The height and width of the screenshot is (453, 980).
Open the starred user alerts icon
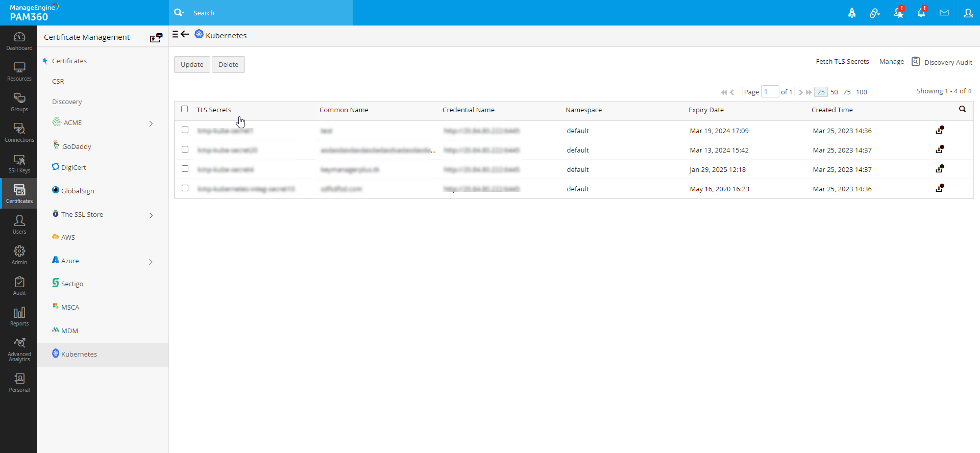tap(899, 12)
